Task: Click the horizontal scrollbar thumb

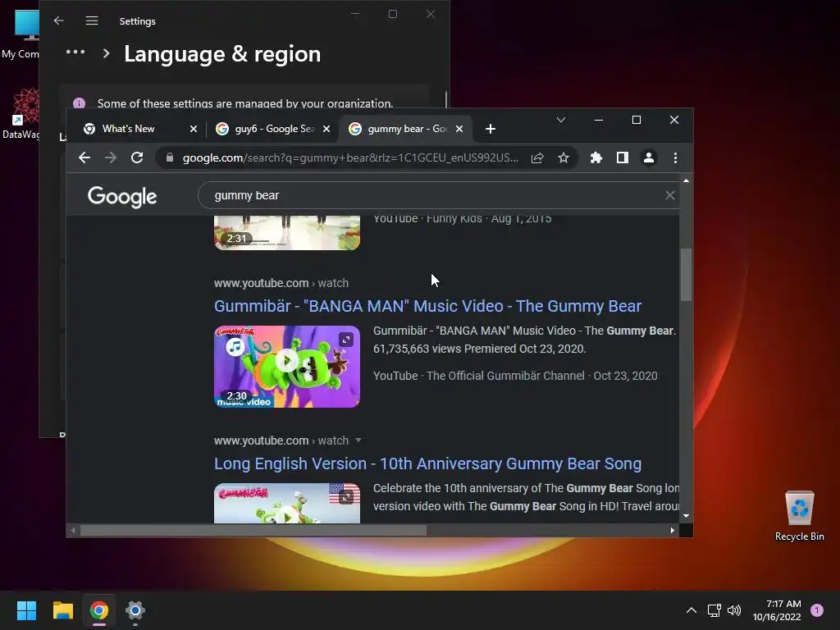Action: pyautogui.click(x=253, y=531)
